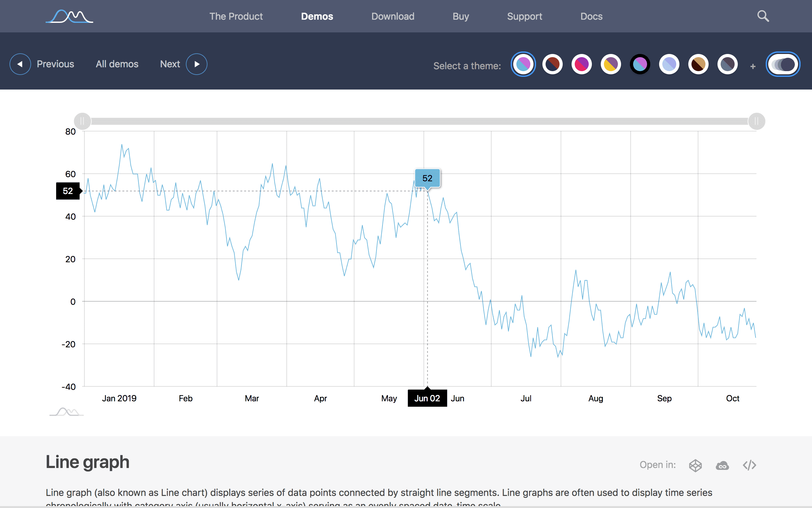View source code brackets icon
The width and height of the screenshot is (812, 508).
tap(749, 465)
